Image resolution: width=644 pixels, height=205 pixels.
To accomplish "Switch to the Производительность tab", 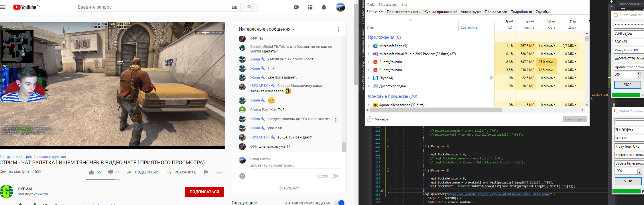I will tap(403, 12).
